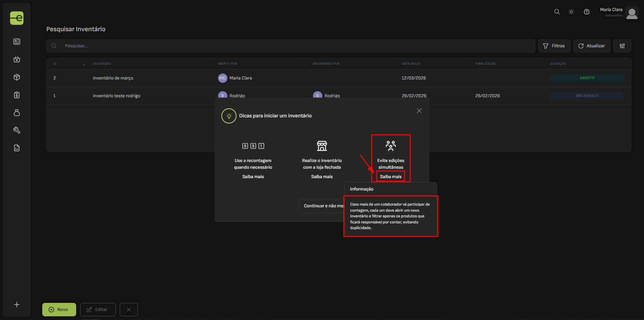Click the money bag sidebar icon

click(17, 113)
